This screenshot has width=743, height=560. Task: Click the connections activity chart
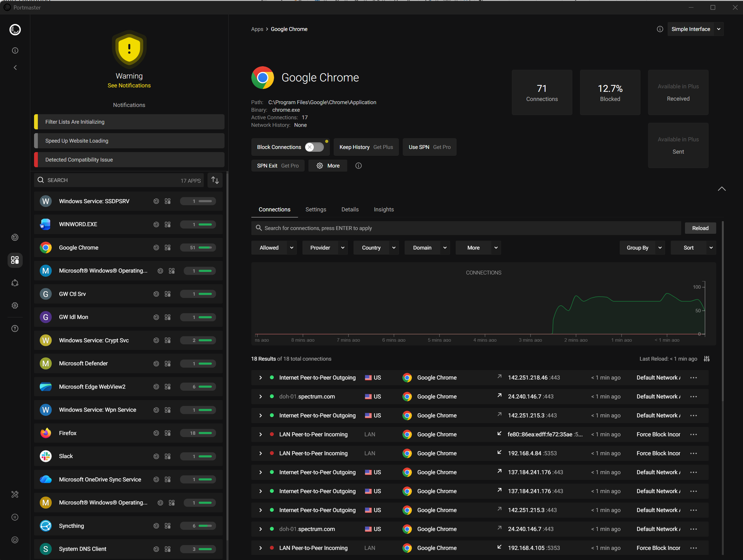pos(483,304)
